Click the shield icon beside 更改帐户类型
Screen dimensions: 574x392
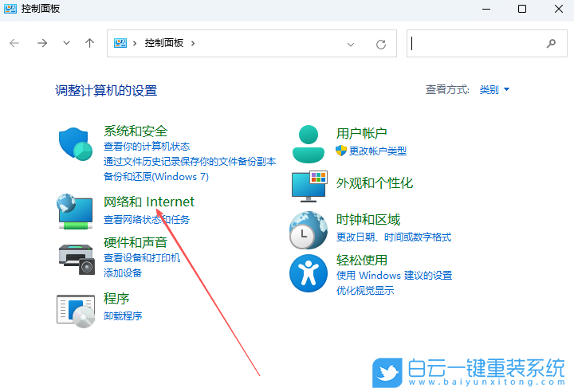[x=341, y=151]
